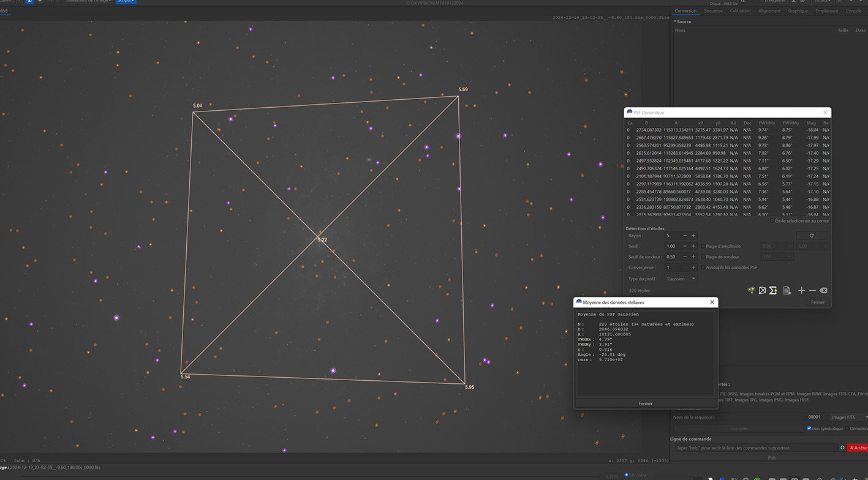Click the 5.22 center tilt value label
Image resolution: width=868 pixels, height=480 pixels.
(322, 239)
